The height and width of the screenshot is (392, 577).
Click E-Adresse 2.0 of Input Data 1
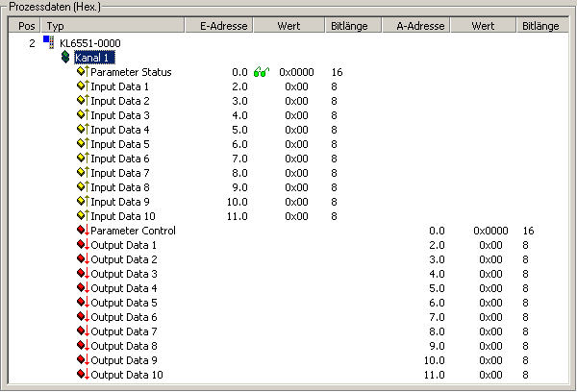click(239, 86)
